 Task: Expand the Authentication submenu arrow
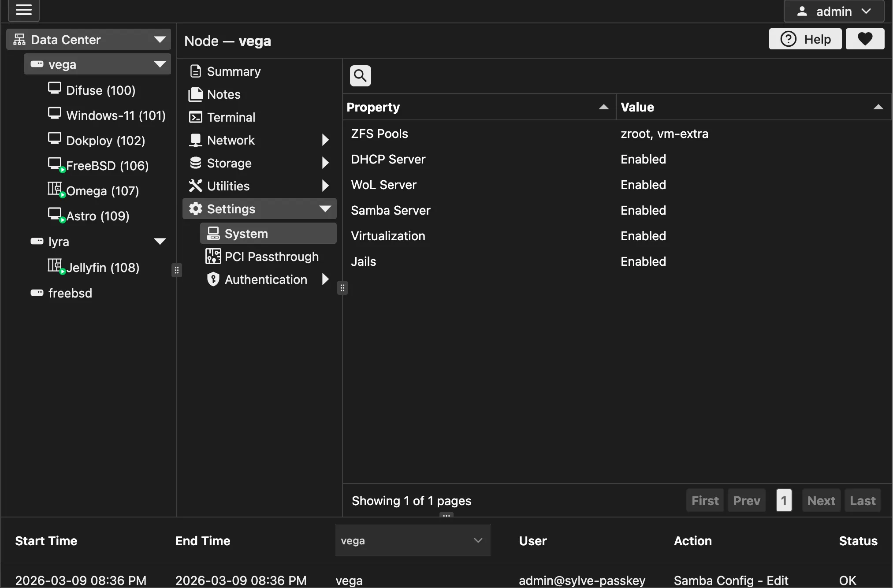point(325,279)
